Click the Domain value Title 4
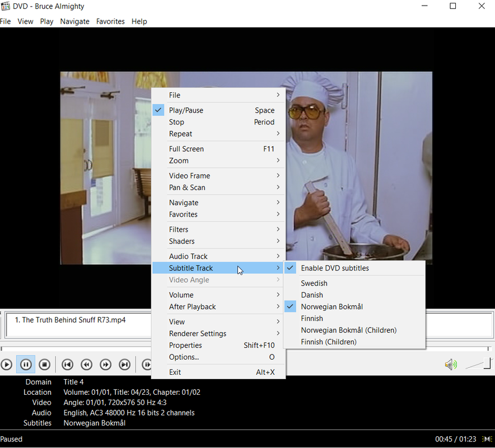The width and height of the screenshot is (495, 448). coord(73,382)
